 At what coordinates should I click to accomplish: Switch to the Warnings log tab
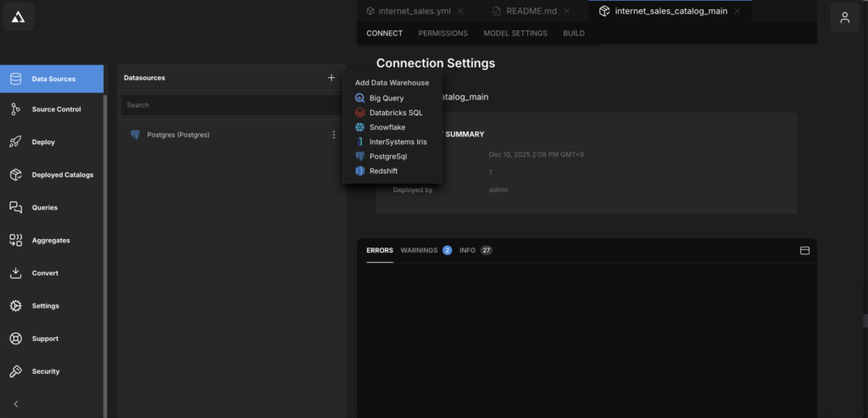pos(419,251)
